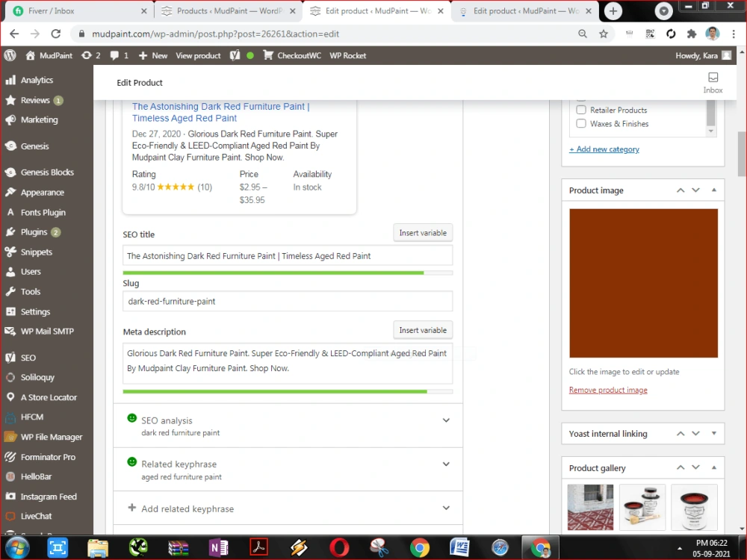Check the Waxes & Finishes category

click(581, 123)
